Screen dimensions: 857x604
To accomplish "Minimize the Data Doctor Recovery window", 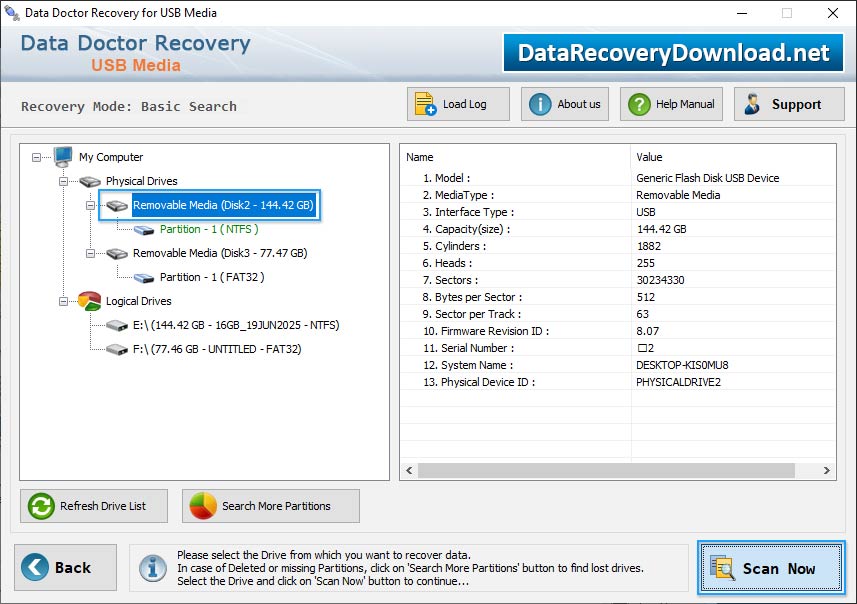I will pos(742,13).
